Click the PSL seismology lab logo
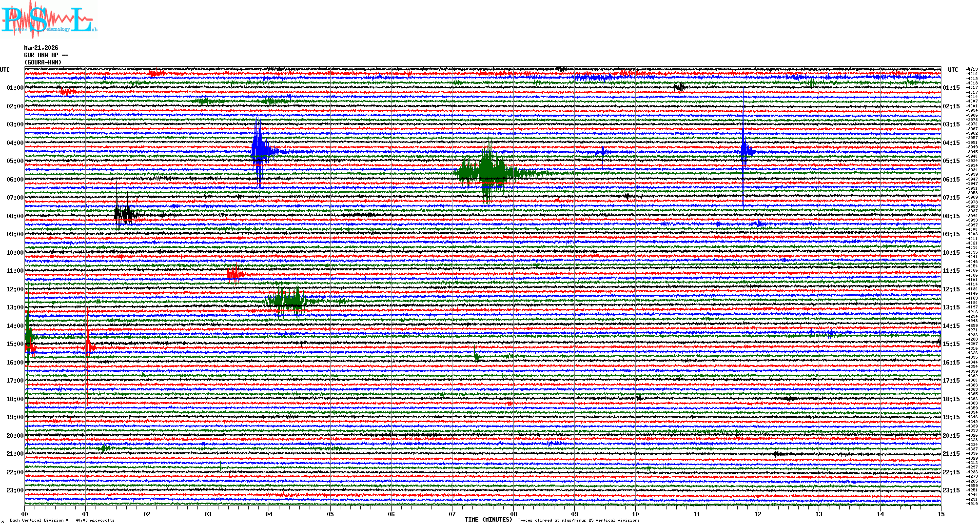This screenshot has height=527, width=980. [x=49, y=20]
